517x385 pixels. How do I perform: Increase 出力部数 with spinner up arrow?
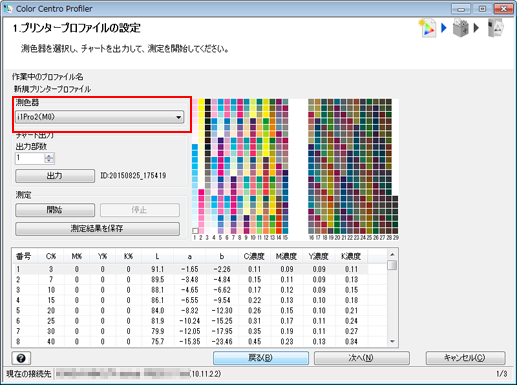pos(49,156)
